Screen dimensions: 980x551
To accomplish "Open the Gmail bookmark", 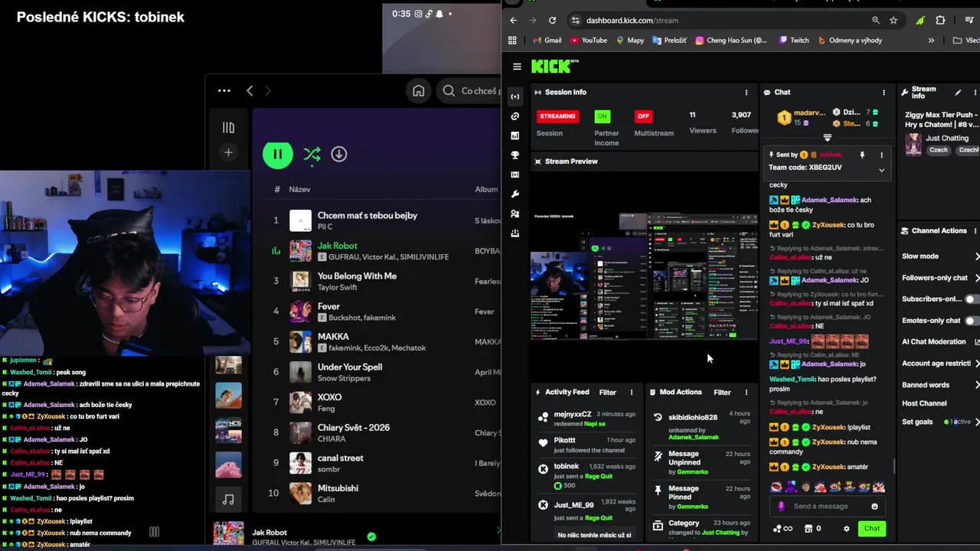I will (547, 41).
